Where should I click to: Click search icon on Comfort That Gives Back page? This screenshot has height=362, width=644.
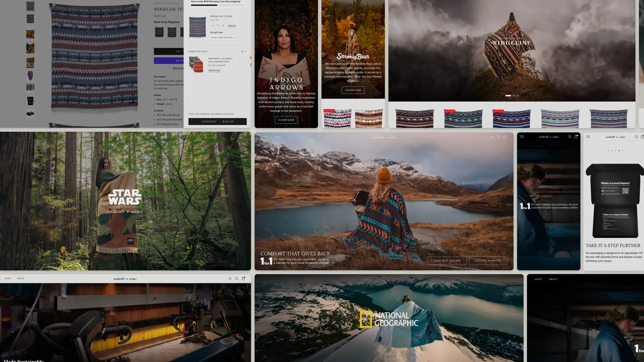(498, 137)
